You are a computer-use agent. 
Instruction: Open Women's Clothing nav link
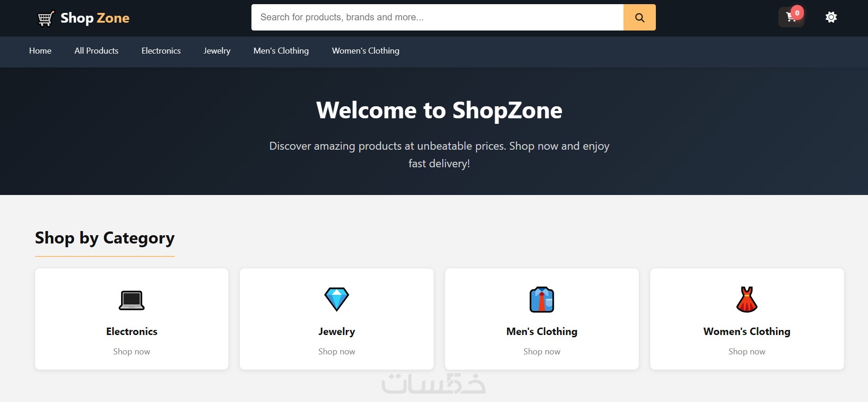click(366, 51)
